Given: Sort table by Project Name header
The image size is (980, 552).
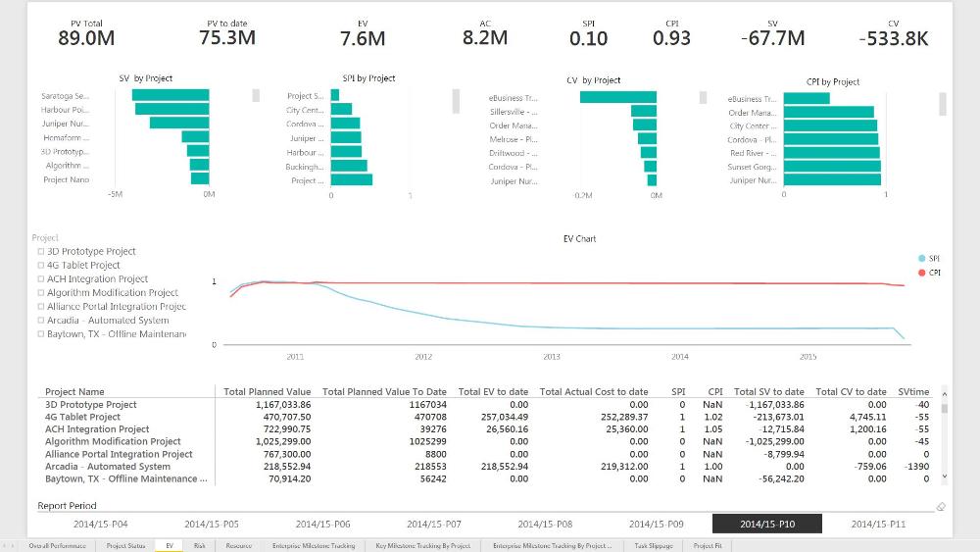Looking at the screenshot, I should click(x=74, y=391).
